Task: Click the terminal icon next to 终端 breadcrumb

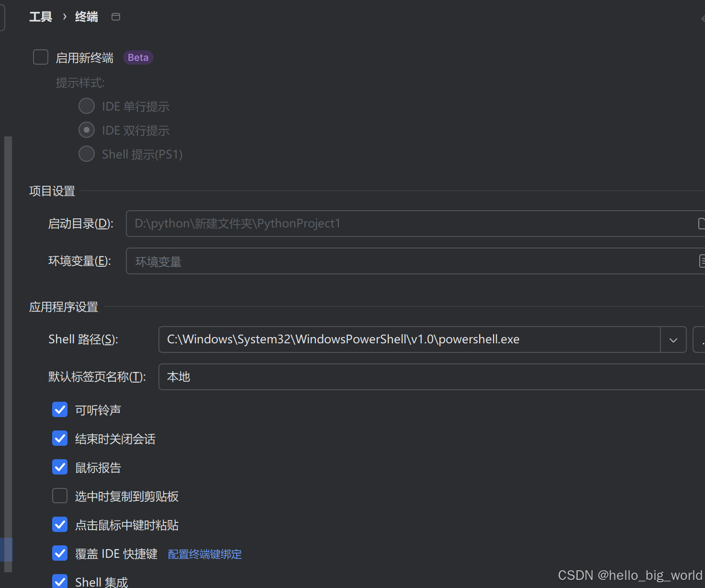Action: click(x=115, y=16)
